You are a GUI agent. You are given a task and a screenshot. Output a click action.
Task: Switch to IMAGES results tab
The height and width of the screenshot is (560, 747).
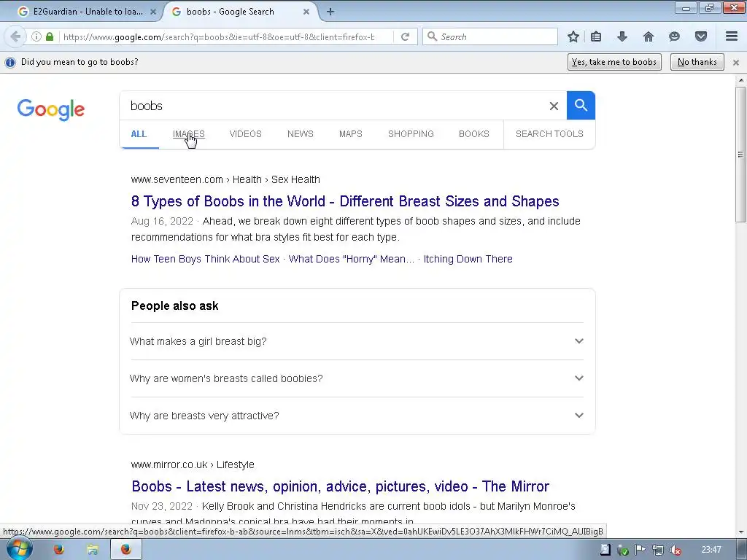click(189, 134)
